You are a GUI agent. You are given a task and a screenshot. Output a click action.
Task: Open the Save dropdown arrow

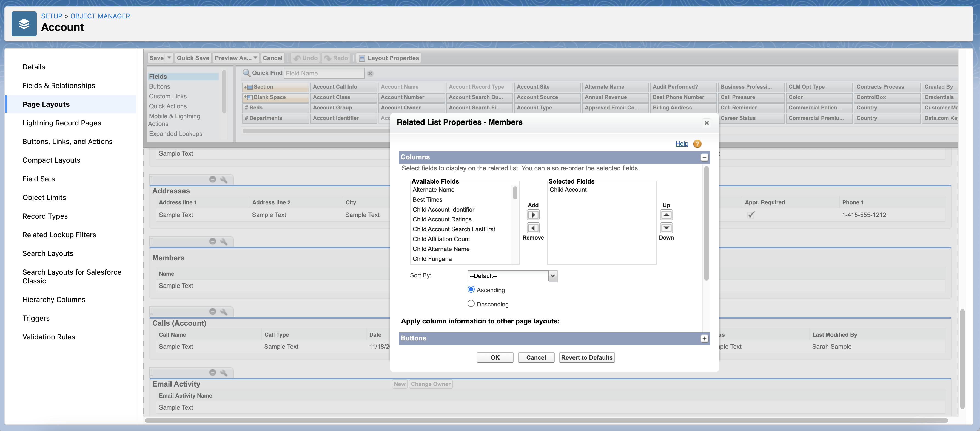coord(169,58)
